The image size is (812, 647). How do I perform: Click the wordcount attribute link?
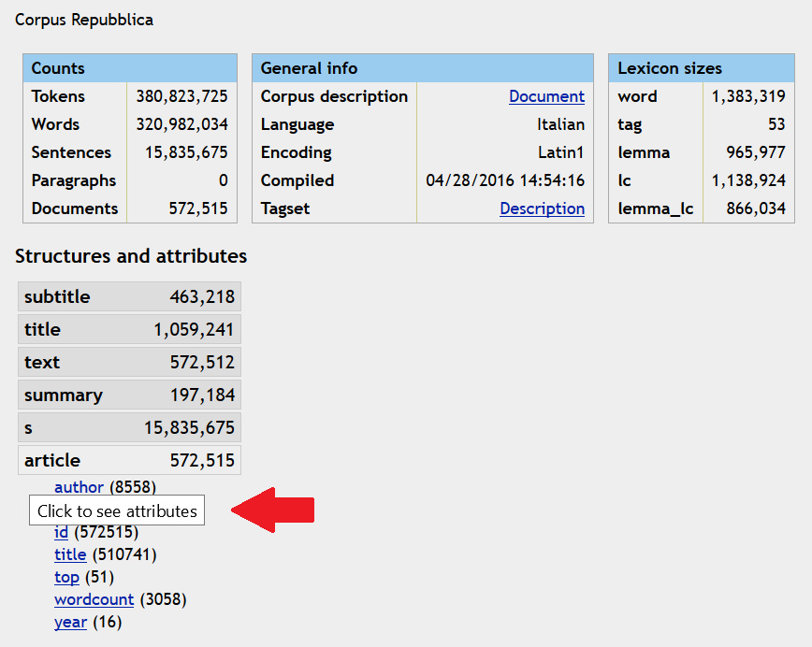click(x=94, y=599)
